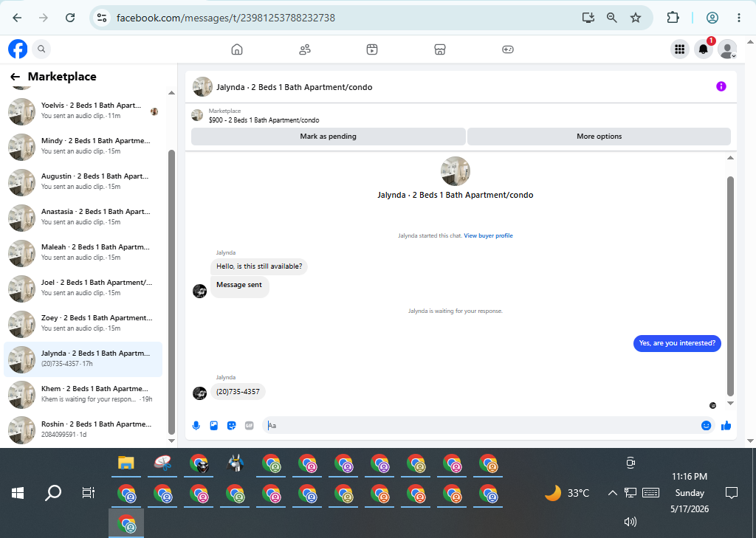This screenshot has width=756, height=538.
Task: Open Chrome extensions puzzle icon
Action: point(673,18)
